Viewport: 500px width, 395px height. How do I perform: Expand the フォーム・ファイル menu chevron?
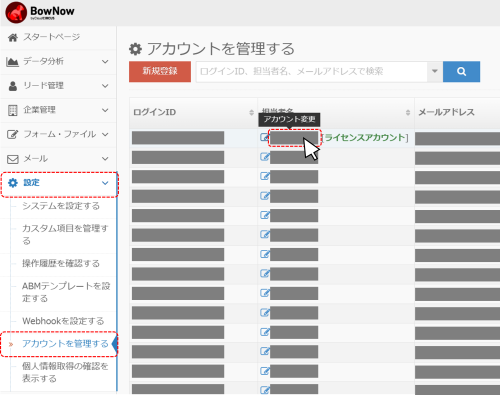[x=105, y=135]
